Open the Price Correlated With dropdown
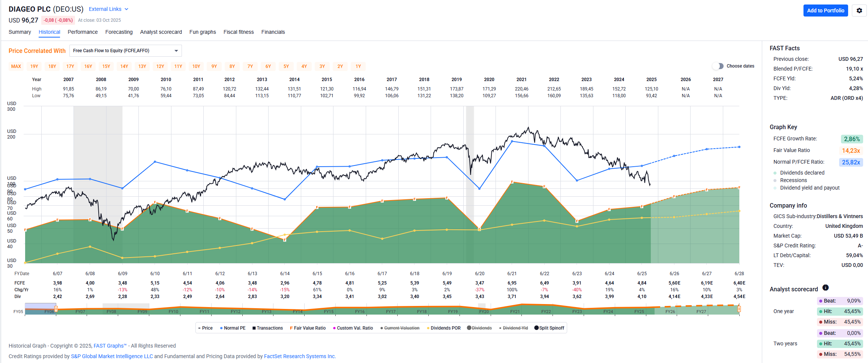This screenshot has width=868, height=363. pyautogui.click(x=125, y=51)
